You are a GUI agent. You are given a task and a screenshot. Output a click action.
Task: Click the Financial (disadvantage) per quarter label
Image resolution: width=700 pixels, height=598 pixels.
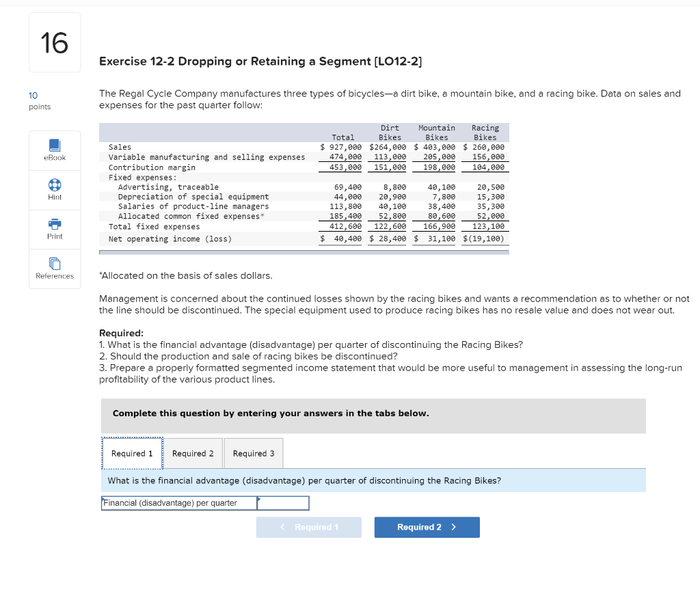coord(178,503)
